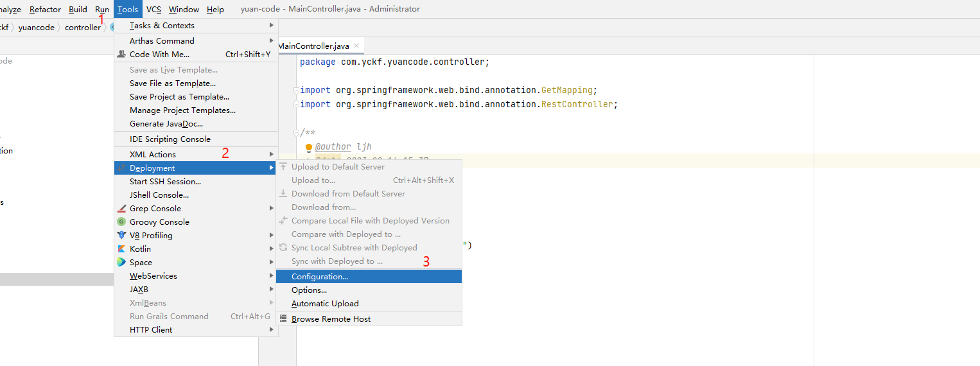The image size is (980, 366).
Task: Open the VCS menu
Action: point(153,10)
